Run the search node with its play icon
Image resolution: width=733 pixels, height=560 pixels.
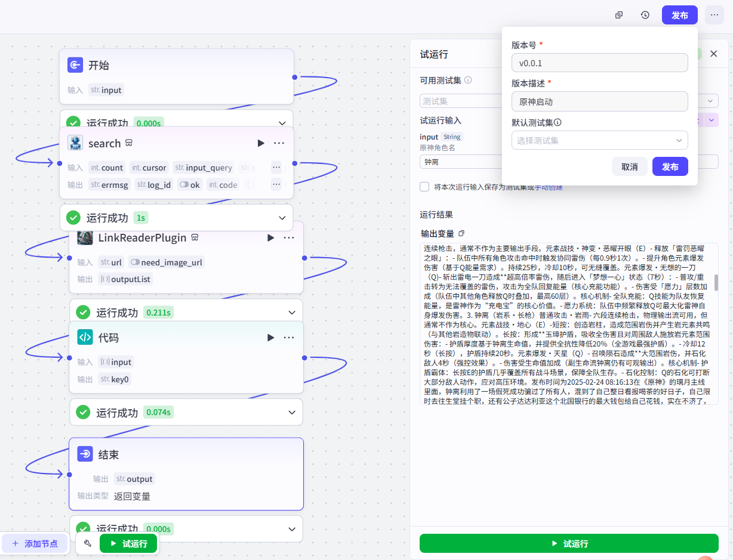[x=261, y=143]
